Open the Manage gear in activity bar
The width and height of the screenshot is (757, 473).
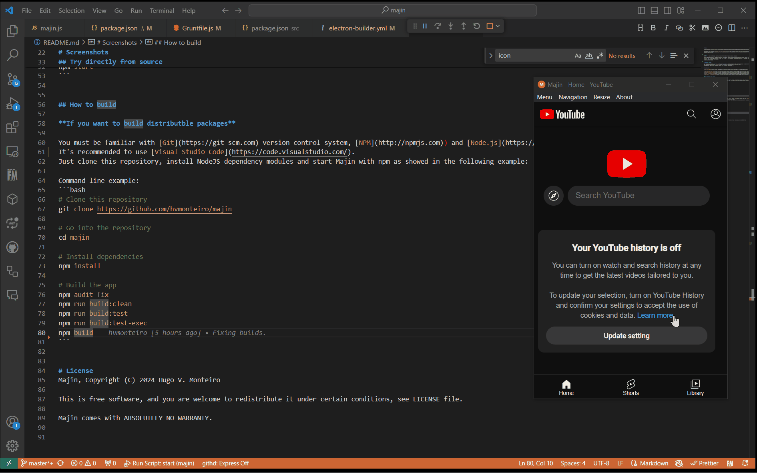(13, 445)
